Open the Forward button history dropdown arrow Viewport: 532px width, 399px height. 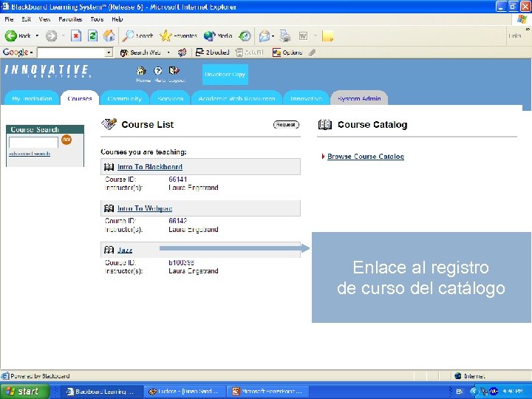click(63, 35)
